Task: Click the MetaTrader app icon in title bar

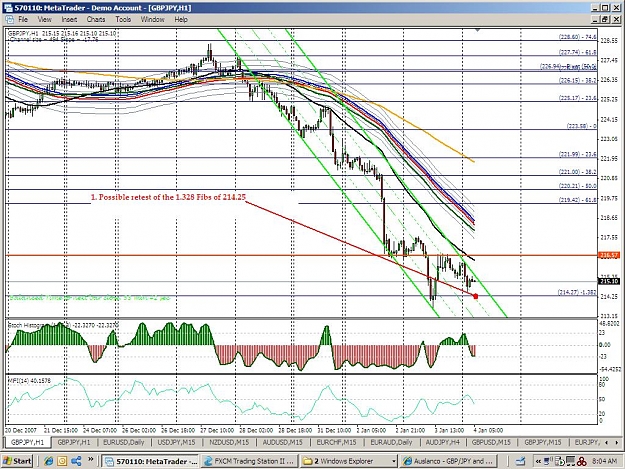Action: pos(8,8)
